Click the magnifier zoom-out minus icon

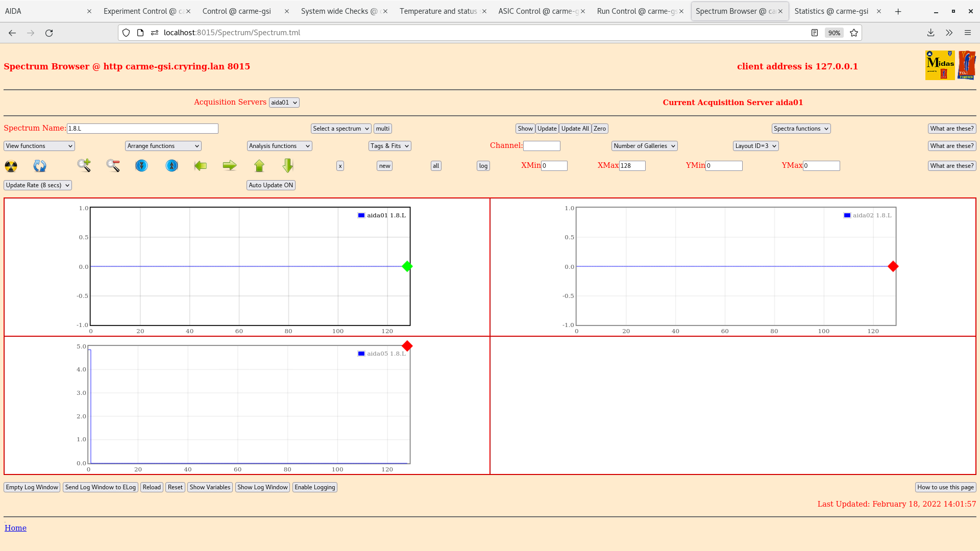[113, 165]
